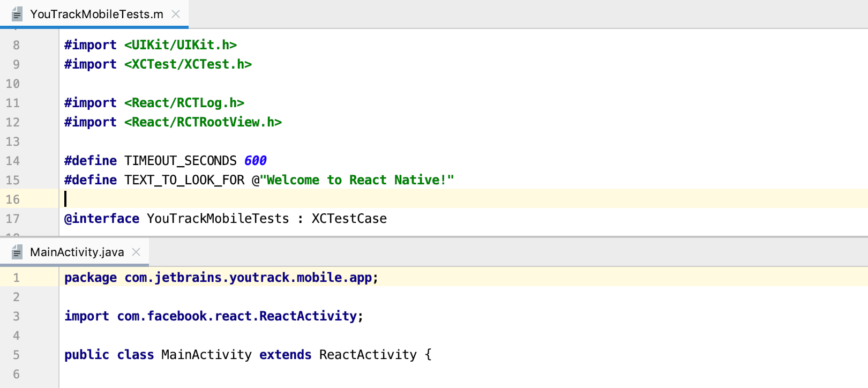Close the MainActivity.java tab
868x388 pixels.
(x=136, y=252)
